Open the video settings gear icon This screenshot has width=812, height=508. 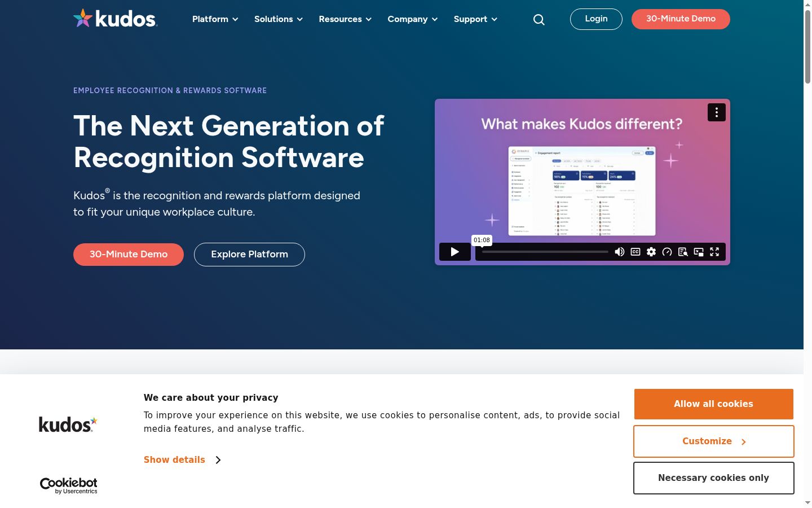click(651, 252)
